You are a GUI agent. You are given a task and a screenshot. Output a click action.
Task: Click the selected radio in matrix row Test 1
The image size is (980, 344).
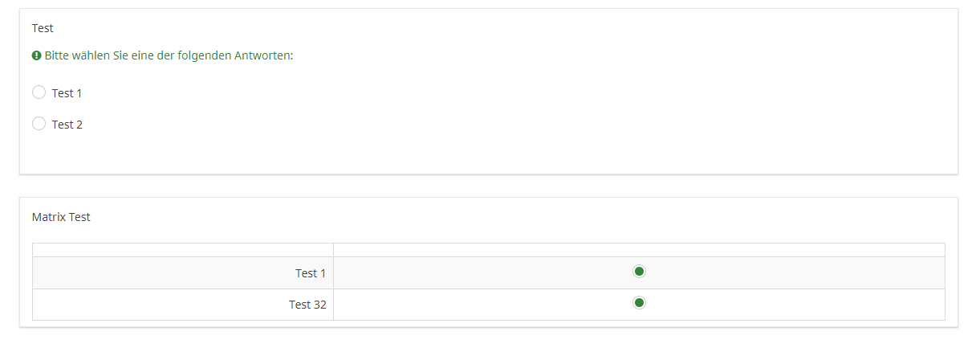[639, 272]
